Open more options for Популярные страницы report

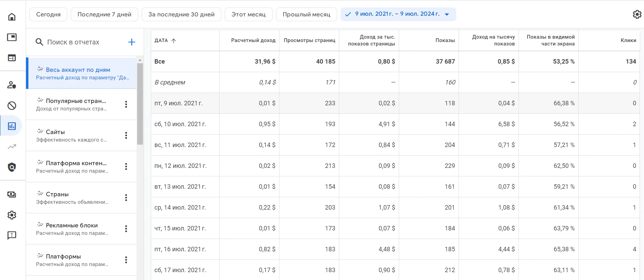[x=126, y=104]
